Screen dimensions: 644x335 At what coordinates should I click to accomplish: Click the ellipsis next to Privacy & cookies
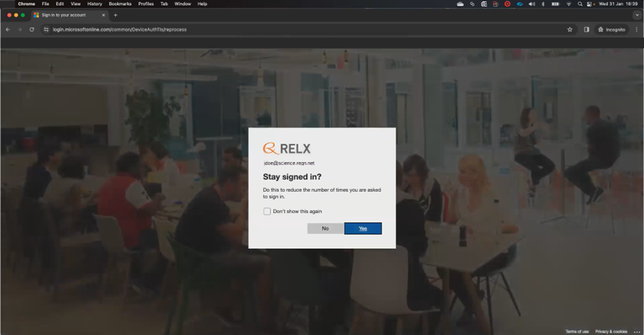pyautogui.click(x=637, y=332)
